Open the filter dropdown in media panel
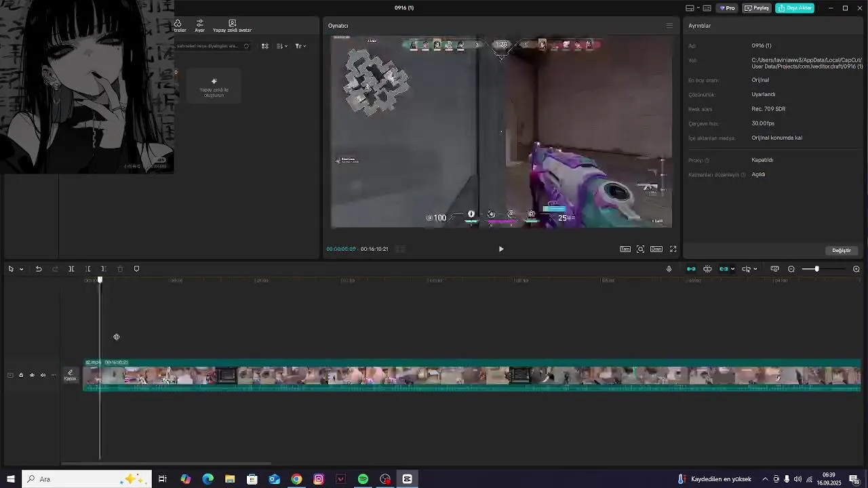 (300, 46)
